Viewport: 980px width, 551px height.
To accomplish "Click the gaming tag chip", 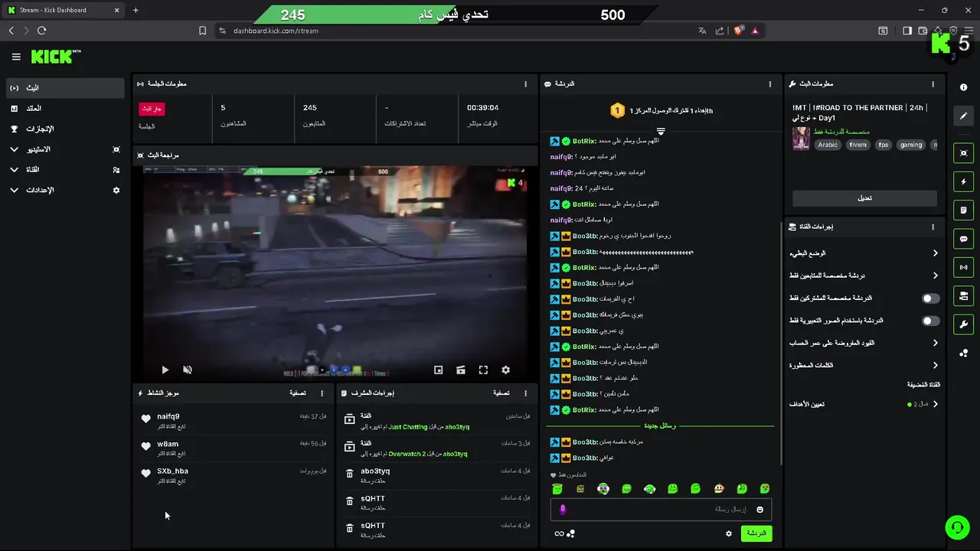I will coord(911,145).
